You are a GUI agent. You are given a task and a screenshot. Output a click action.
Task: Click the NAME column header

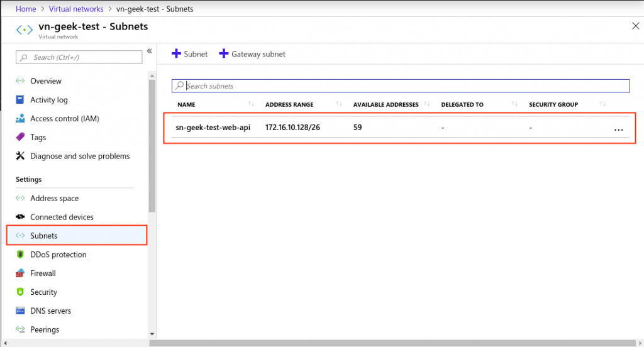tap(186, 104)
